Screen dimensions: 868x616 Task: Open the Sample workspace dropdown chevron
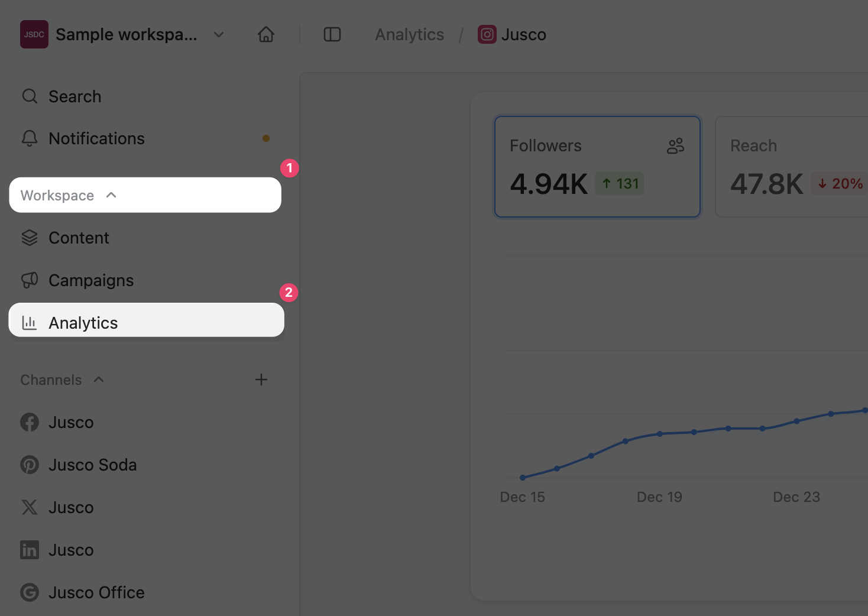[x=219, y=35]
